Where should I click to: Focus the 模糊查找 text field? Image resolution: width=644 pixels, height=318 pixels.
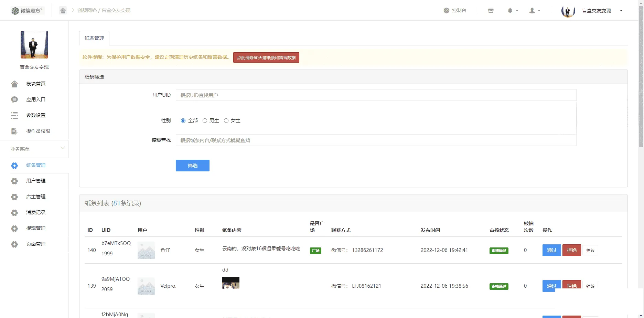376,140
